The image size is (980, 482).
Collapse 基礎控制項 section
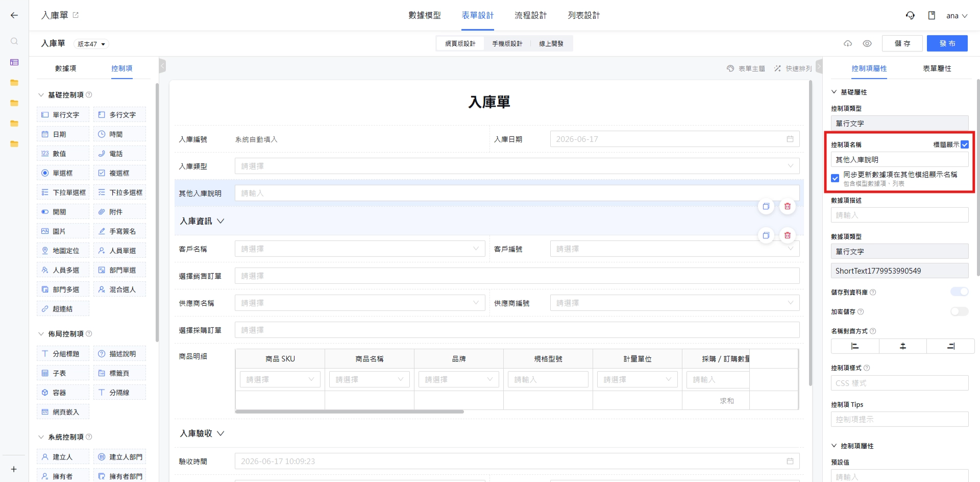pyautogui.click(x=41, y=95)
